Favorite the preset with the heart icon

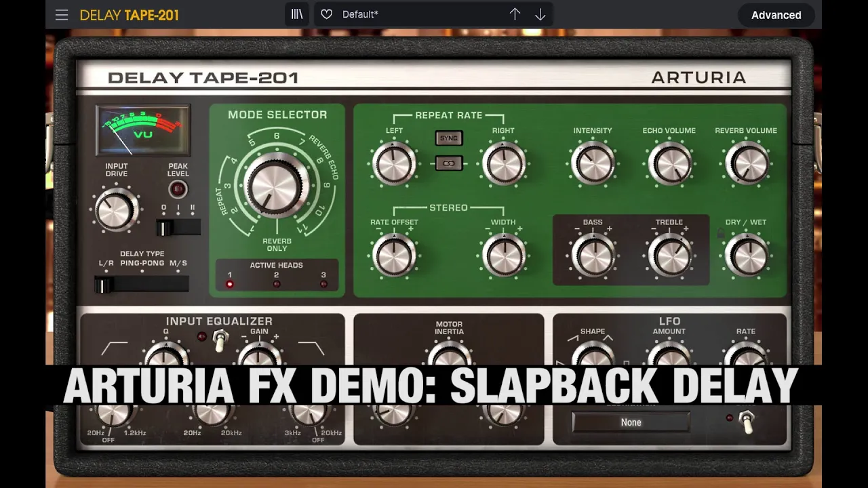point(326,14)
